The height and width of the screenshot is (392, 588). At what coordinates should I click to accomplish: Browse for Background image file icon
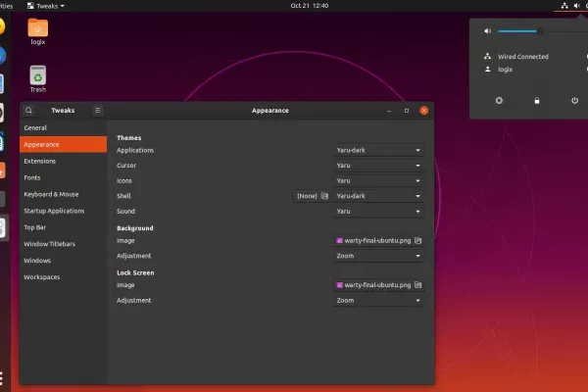tap(417, 240)
